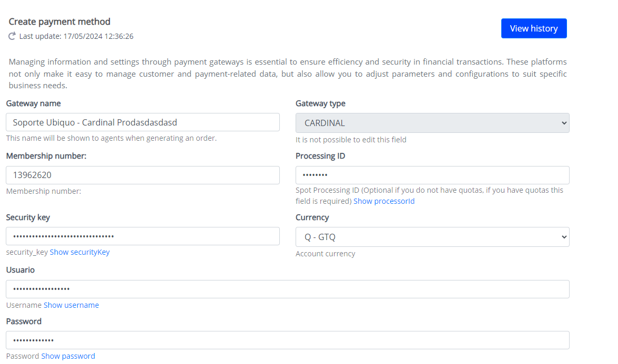Click the Usuario field label

coord(21,269)
